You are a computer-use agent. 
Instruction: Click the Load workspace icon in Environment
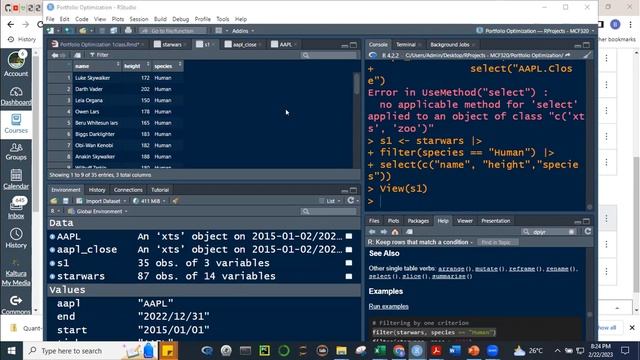pyautogui.click(x=54, y=201)
